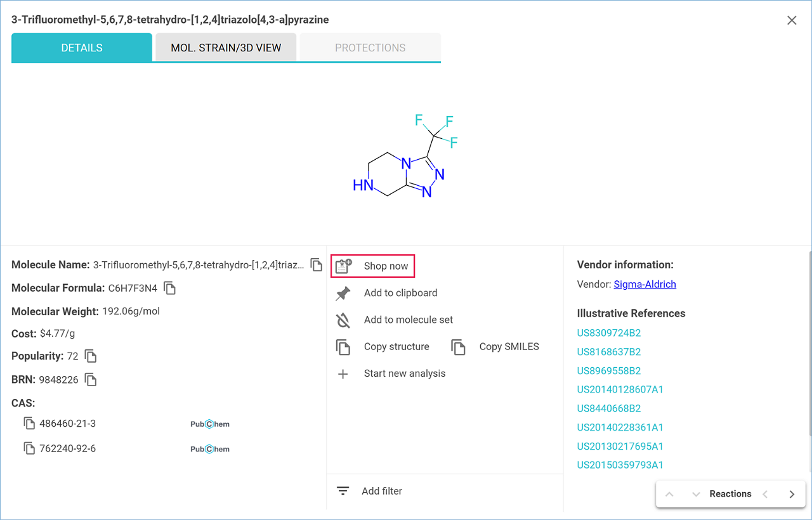This screenshot has width=812, height=520.
Task: Open reference US8440668B2
Action: coord(609,408)
